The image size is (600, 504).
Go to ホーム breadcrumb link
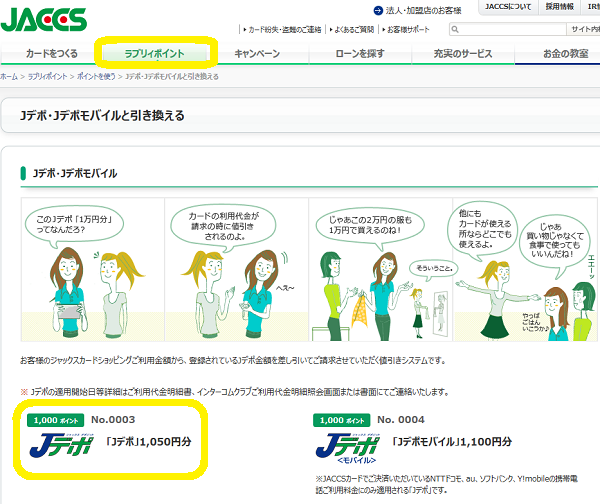(9, 77)
